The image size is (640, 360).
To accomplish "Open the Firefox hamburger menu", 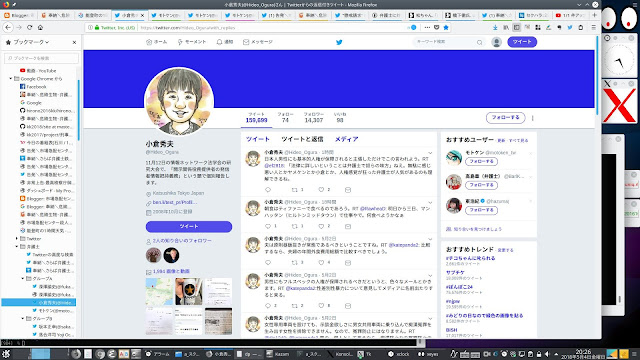I will pyautogui.click(x=593, y=27).
